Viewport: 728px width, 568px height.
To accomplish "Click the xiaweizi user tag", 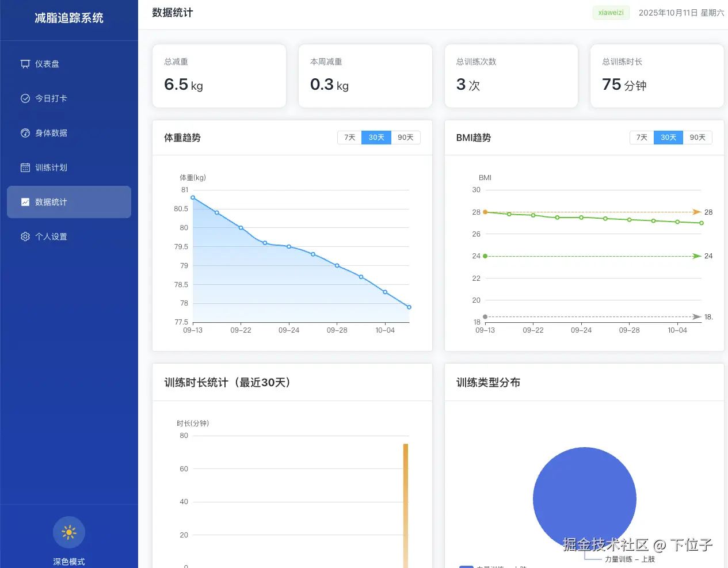I will tap(611, 12).
